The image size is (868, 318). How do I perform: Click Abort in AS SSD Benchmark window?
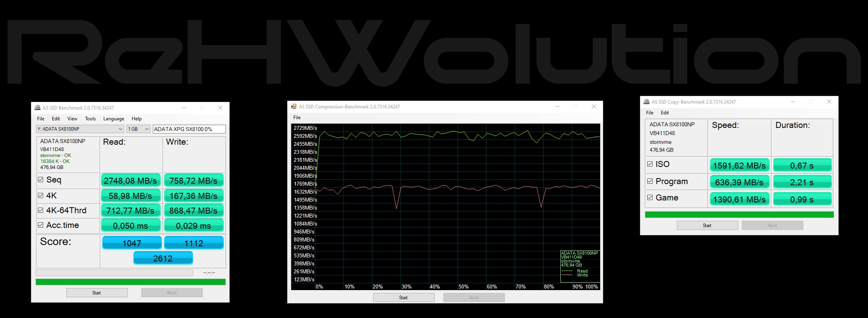pyautogui.click(x=172, y=293)
